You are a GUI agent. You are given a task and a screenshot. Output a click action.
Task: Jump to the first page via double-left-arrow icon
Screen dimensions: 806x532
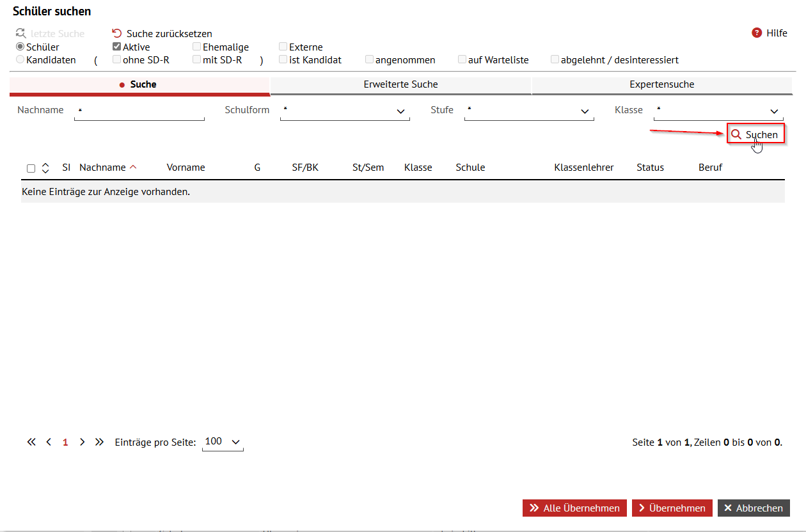(x=31, y=441)
